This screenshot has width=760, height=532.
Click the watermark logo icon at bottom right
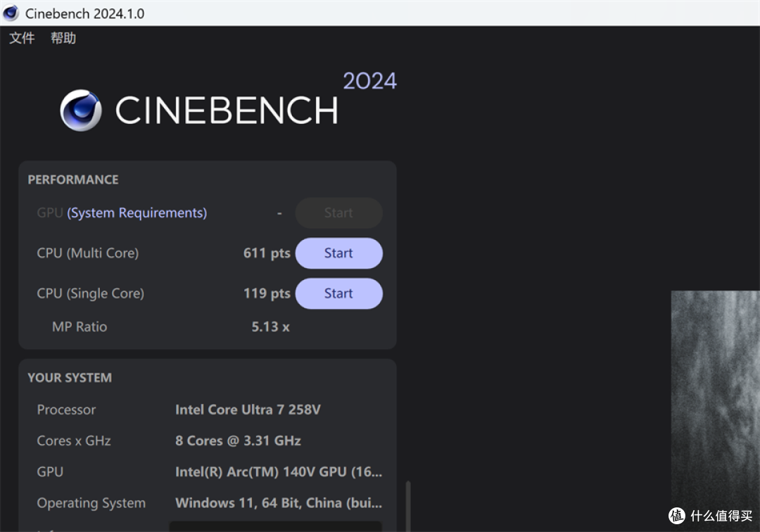tap(677, 516)
